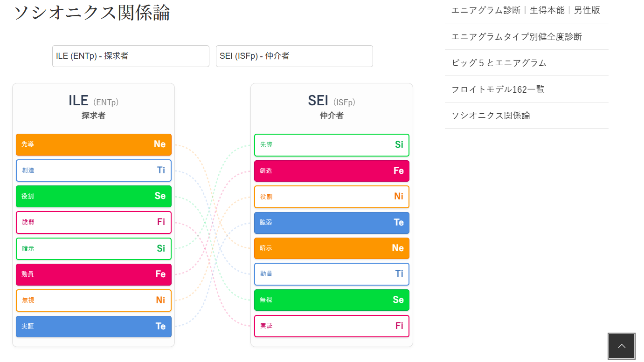Select ソシオニクス関係論 in the sidebar
Image resolution: width=644 pixels, height=362 pixels.
tap(491, 116)
